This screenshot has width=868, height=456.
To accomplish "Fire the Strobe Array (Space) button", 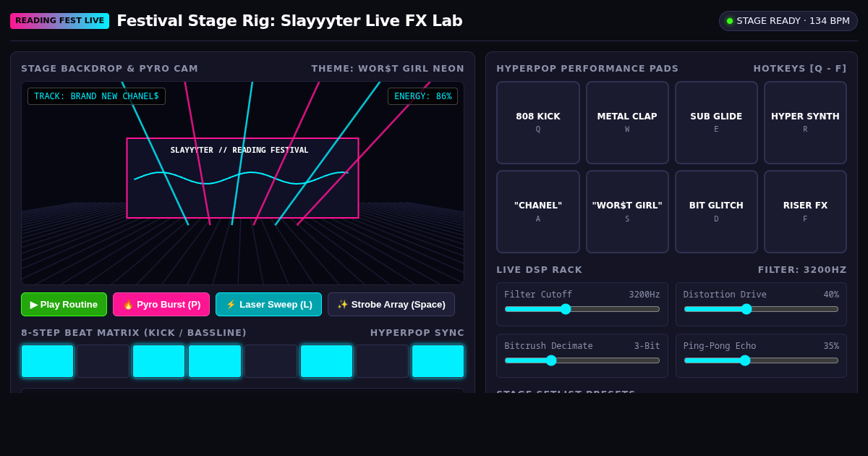I will click(391, 304).
